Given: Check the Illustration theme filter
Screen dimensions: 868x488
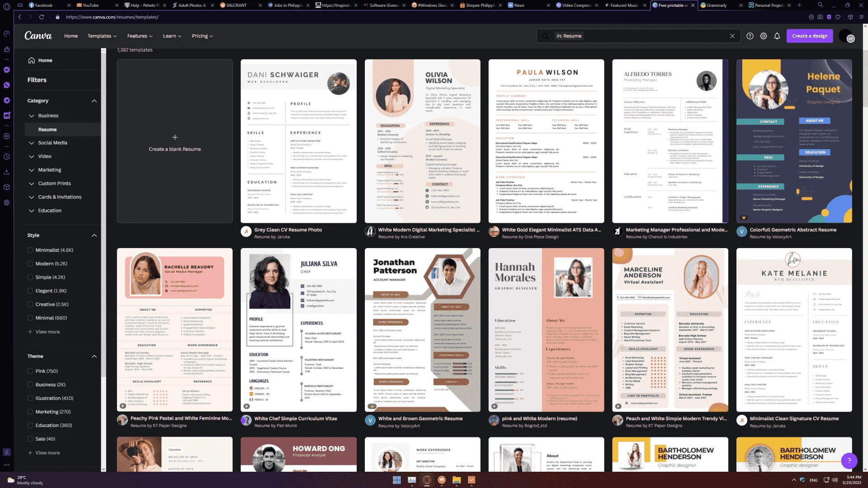Looking at the screenshot, I should (30, 398).
